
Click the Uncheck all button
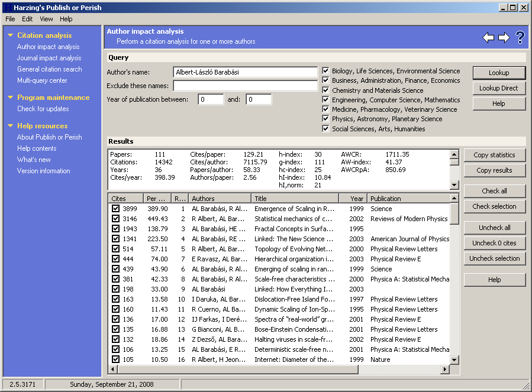[495, 228]
